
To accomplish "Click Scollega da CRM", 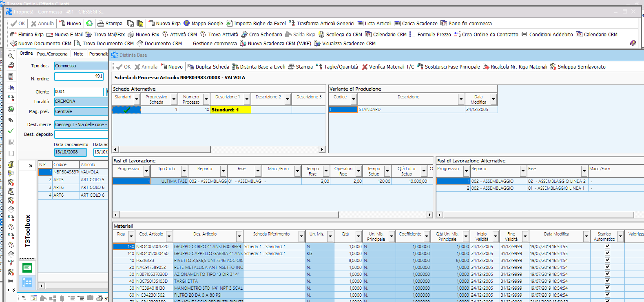I will click(x=340, y=34).
